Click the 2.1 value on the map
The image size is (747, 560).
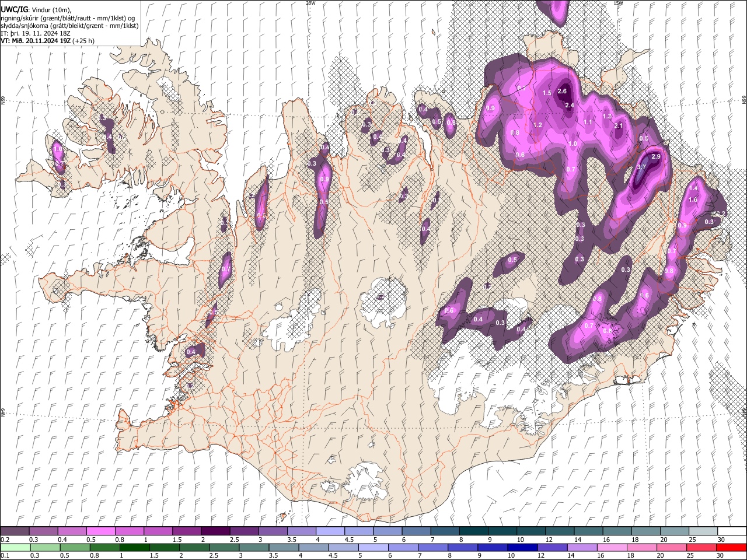619,126
